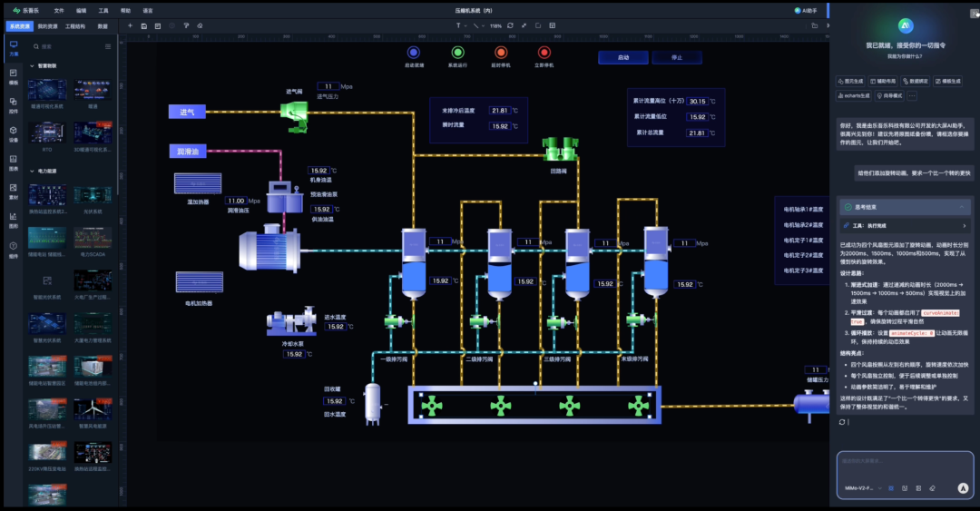
Task: Click the eraser icon in top toolbar
Action: point(200,25)
